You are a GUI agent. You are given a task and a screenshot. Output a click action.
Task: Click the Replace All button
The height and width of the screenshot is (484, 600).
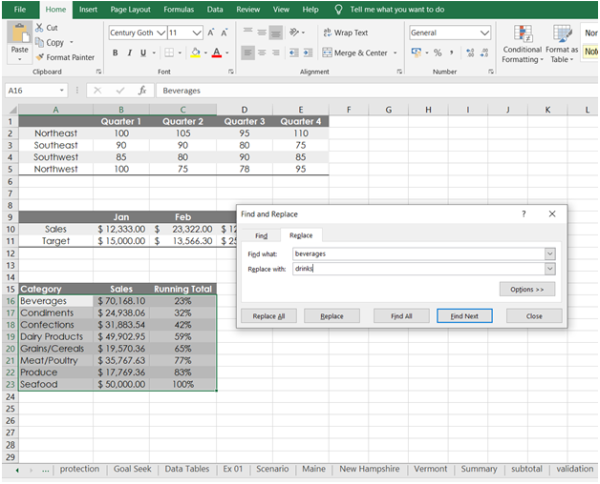pos(268,316)
